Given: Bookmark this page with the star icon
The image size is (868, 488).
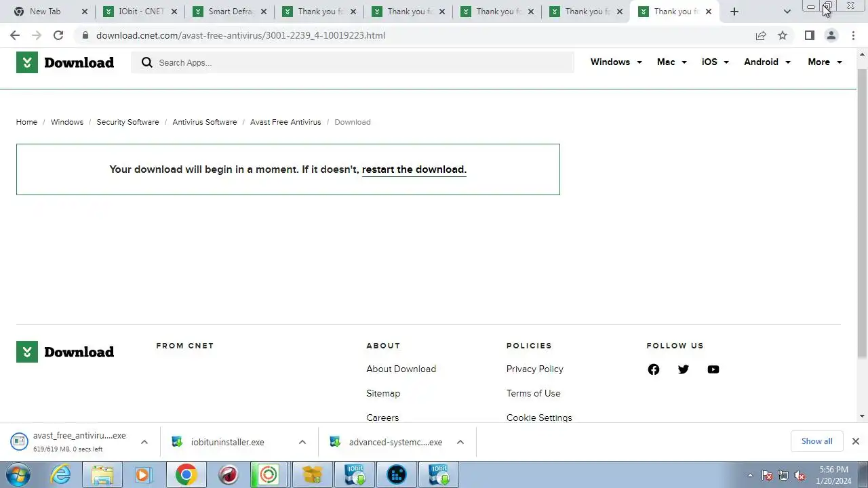Looking at the screenshot, I should (783, 35).
